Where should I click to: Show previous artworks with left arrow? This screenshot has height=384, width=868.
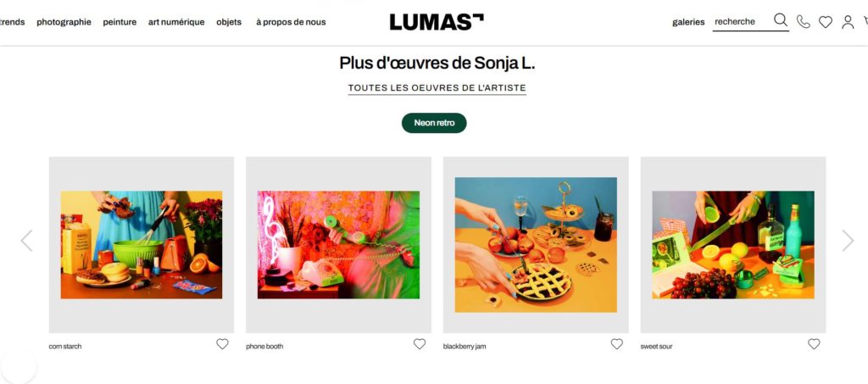26,241
